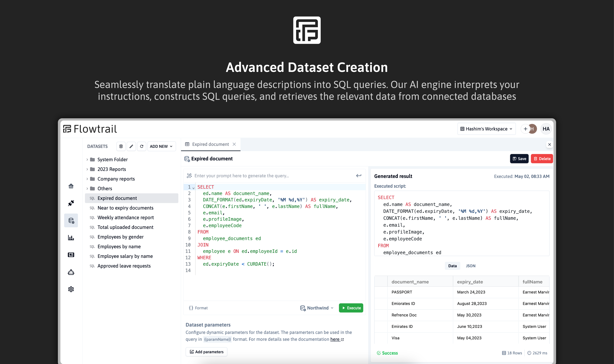Open the AI assistant (robot icon)
This screenshot has height=364, width=614.
pyautogui.click(x=71, y=272)
